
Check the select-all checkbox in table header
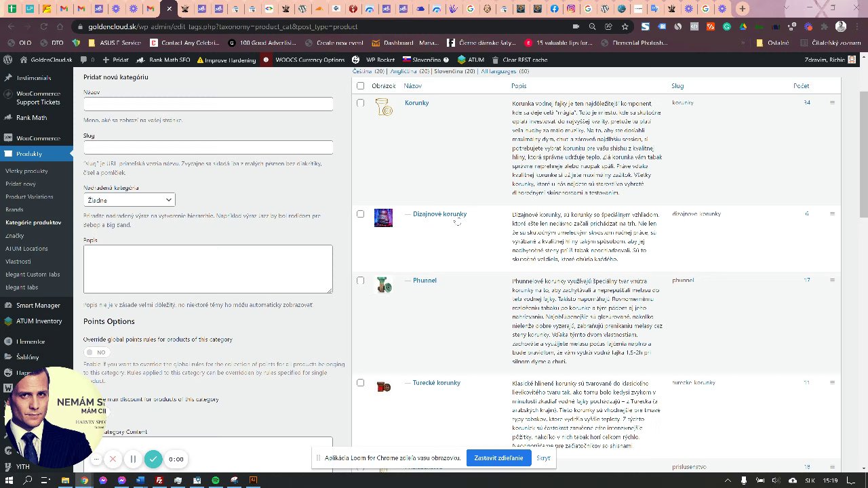click(360, 86)
